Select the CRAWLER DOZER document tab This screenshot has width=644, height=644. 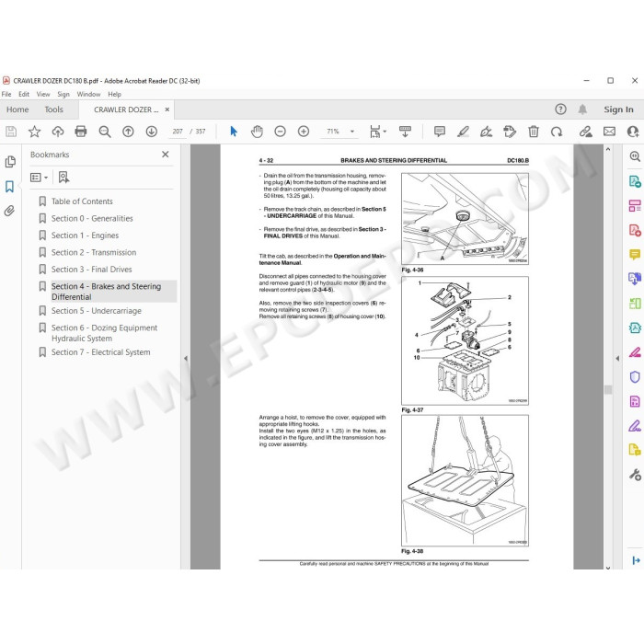tap(126, 109)
